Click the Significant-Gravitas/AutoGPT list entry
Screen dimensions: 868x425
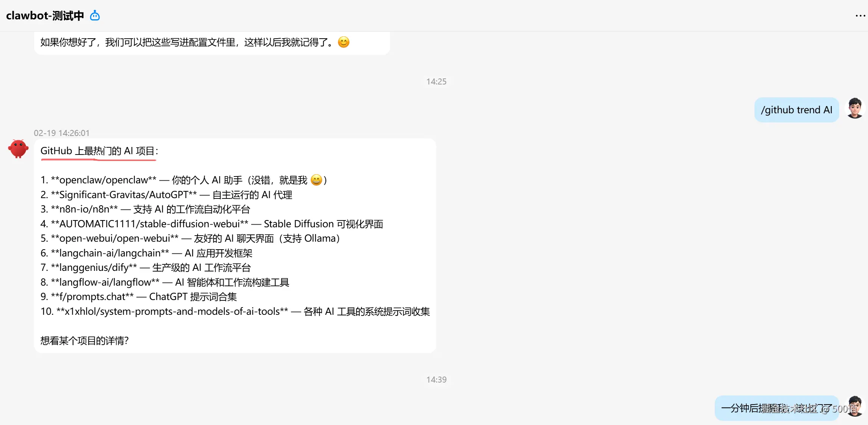coord(166,195)
